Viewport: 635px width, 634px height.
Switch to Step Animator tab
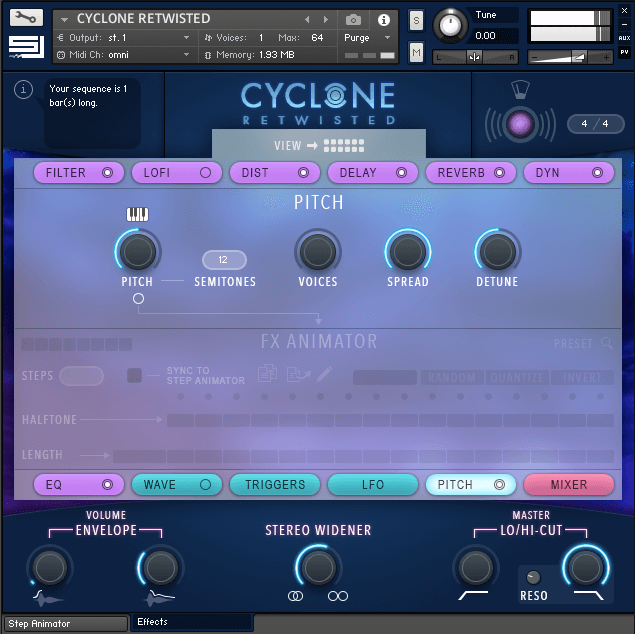coord(66,623)
